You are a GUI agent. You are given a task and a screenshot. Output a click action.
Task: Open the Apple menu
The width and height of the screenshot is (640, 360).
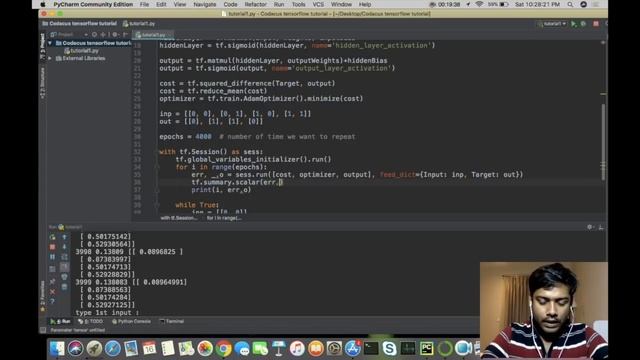tap(43, 4)
